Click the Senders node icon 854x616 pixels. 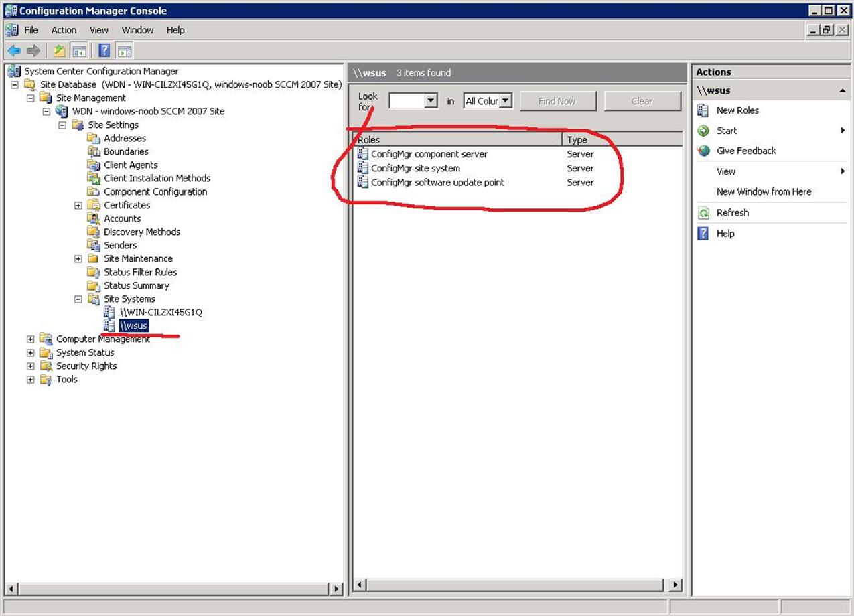point(93,245)
